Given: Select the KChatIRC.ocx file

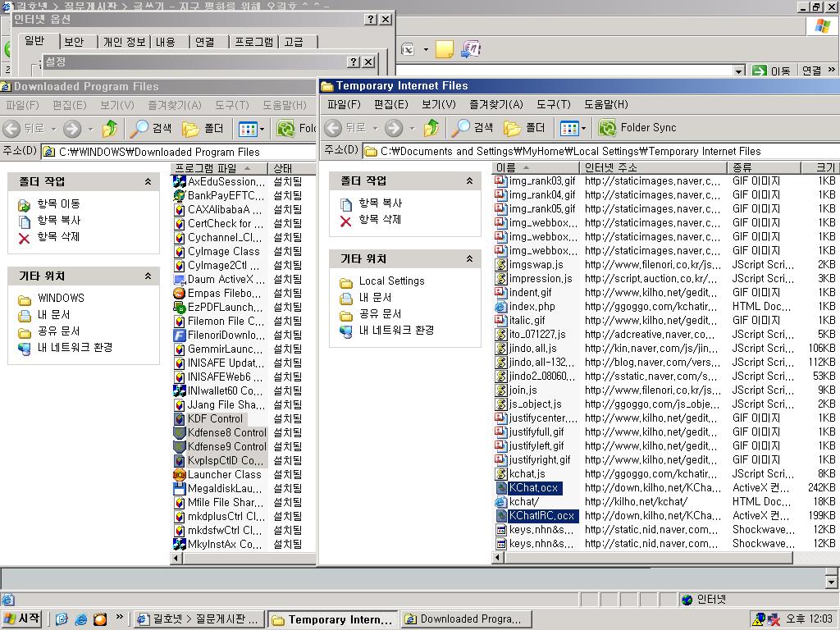Looking at the screenshot, I should pos(541,516).
